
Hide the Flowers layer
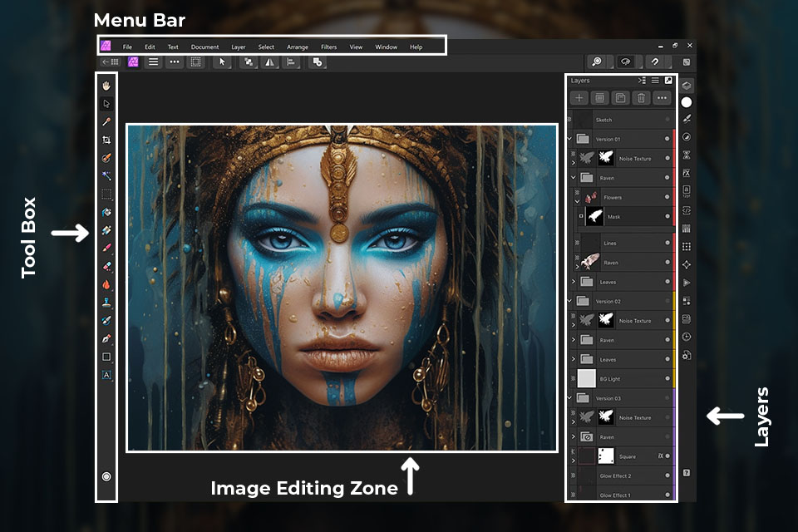pos(667,197)
